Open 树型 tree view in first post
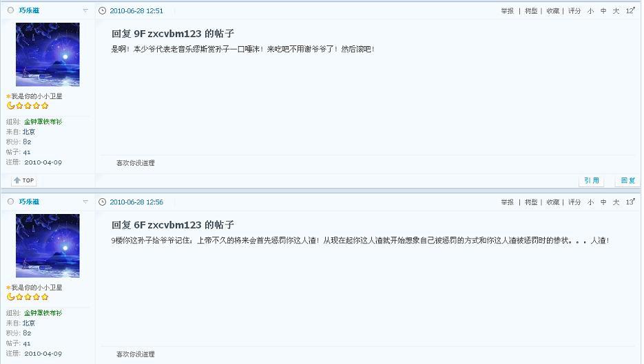The image size is (644, 364). click(530, 11)
